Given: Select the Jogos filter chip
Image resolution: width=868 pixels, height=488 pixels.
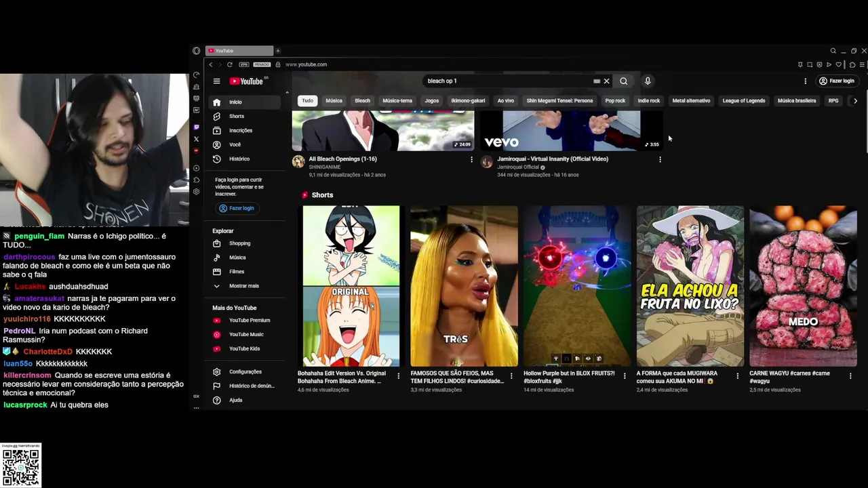Looking at the screenshot, I should pyautogui.click(x=432, y=101).
